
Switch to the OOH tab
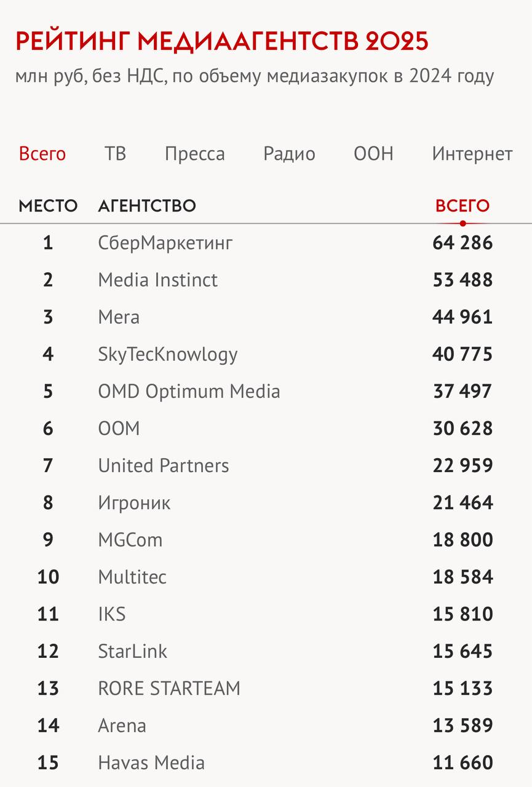(373, 154)
